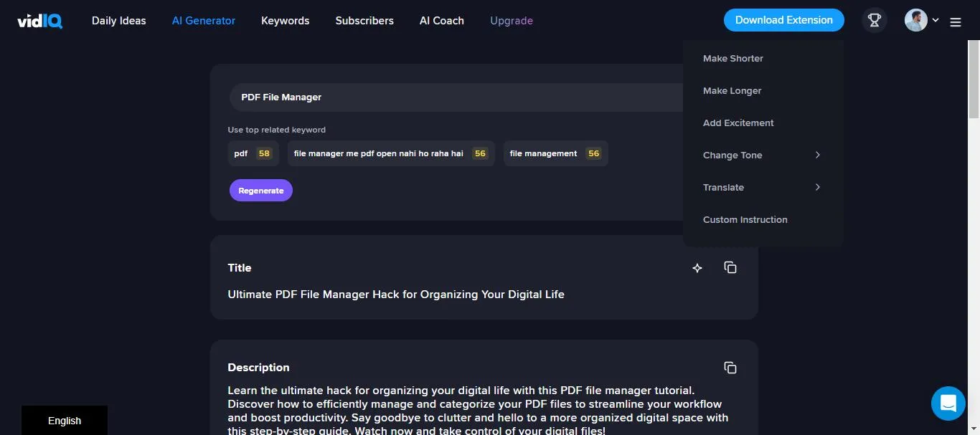Open the chat support bubble
Viewport: 980px width, 435px height.
948,403
